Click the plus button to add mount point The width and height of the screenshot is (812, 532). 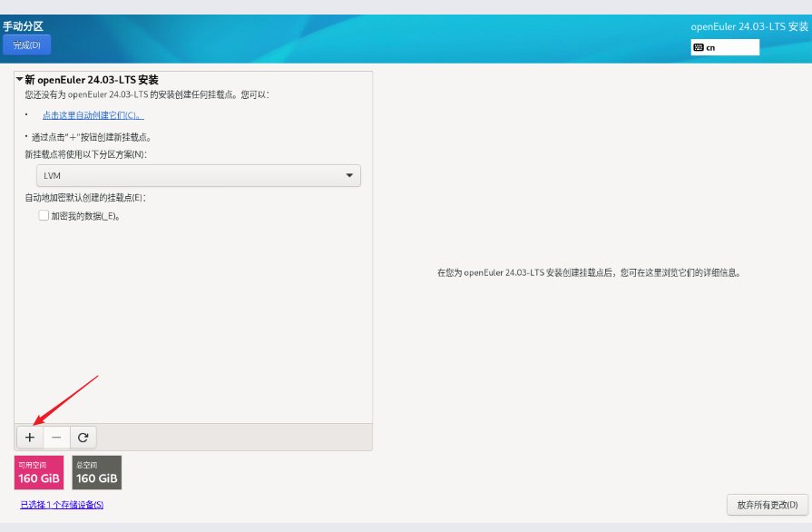30,438
